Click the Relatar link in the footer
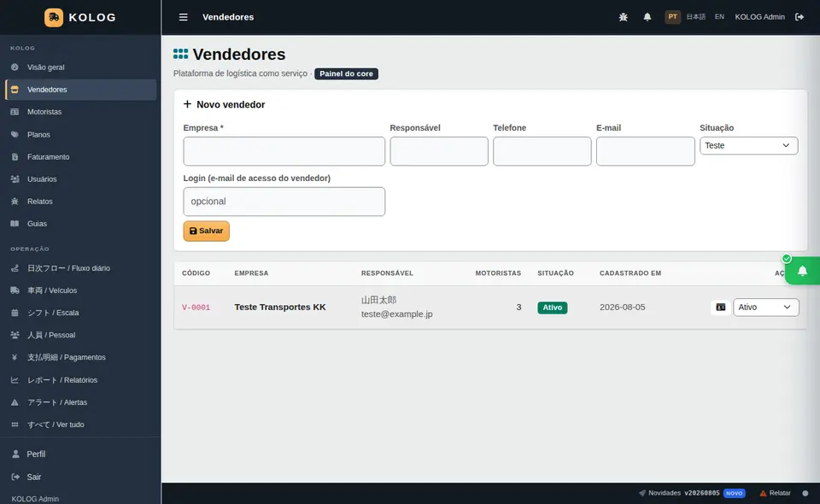 (x=775, y=493)
